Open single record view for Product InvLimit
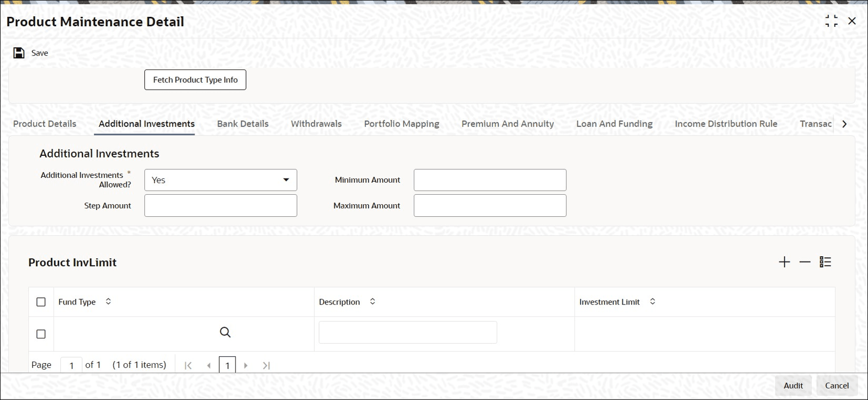 pos(826,262)
